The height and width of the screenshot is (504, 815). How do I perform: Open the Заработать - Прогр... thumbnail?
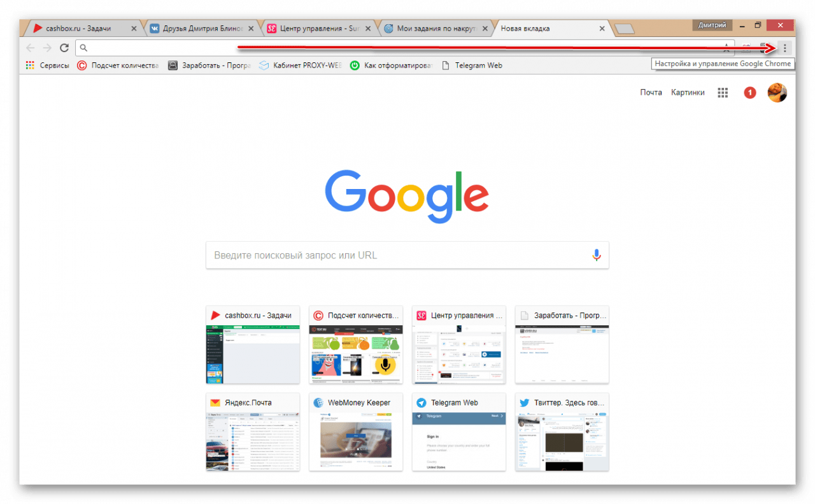pyautogui.click(x=562, y=345)
